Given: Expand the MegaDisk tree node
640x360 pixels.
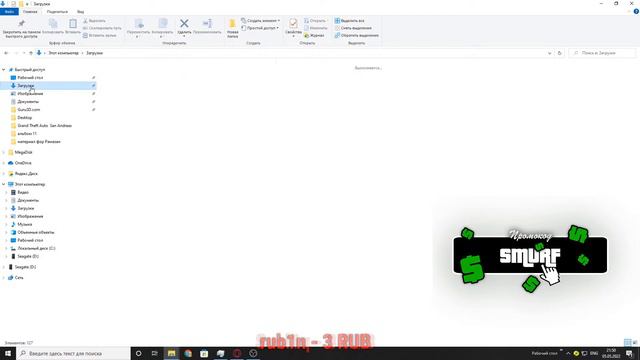Looking at the screenshot, I should click(x=4, y=152).
